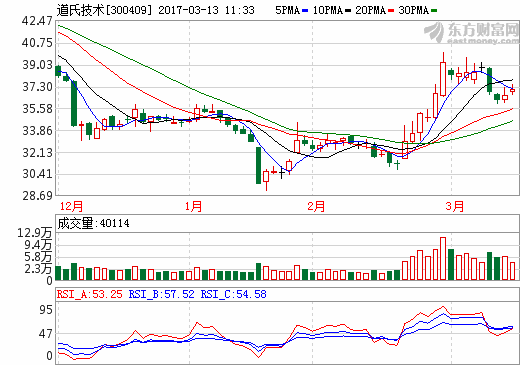Viewport: 520px width, 365px height.
Task: Click the 10PMA legend label
Action: (x=328, y=10)
